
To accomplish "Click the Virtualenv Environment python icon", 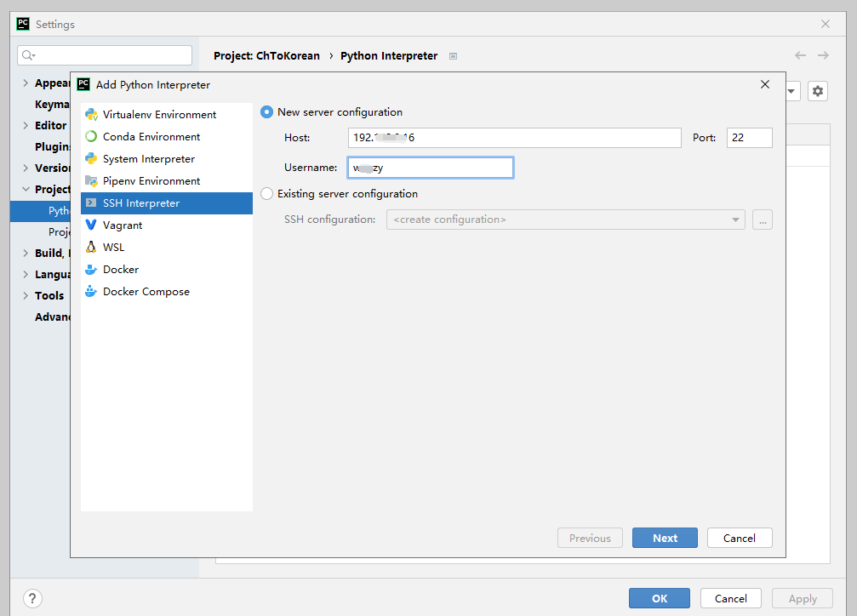I will coord(91,115).
